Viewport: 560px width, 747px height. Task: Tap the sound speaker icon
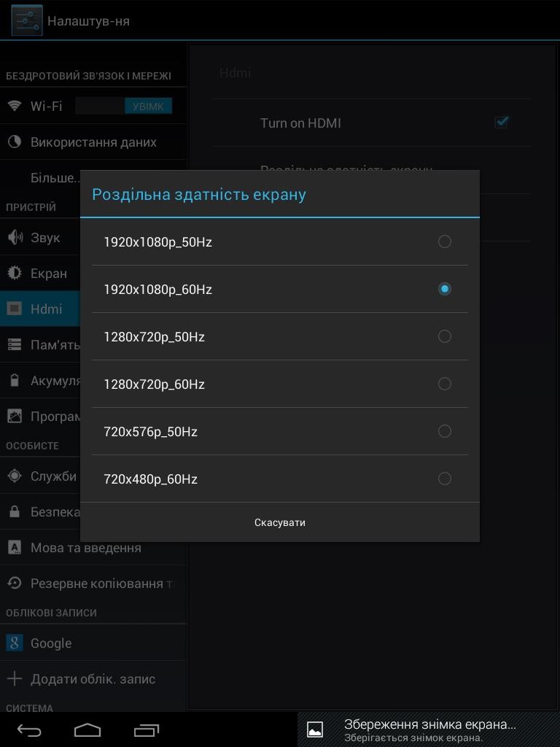coord(15,237)
